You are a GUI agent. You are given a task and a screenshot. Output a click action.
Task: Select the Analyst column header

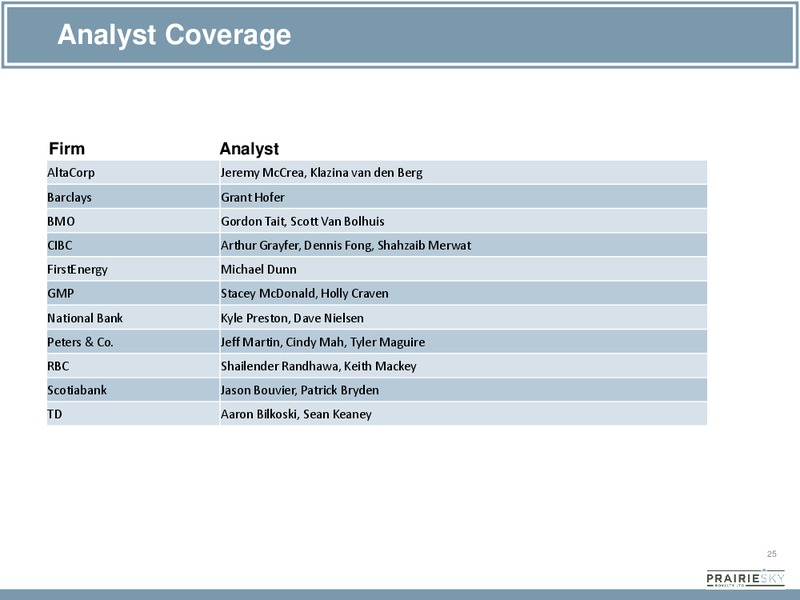pos(249,148)
